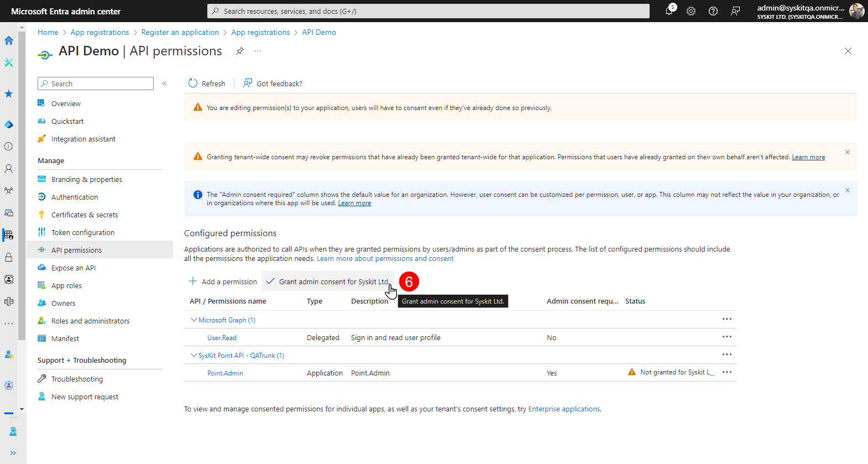868x464 pixels.
Task: Collapse the left navigation menu pane
Action: tap(164, 84)
